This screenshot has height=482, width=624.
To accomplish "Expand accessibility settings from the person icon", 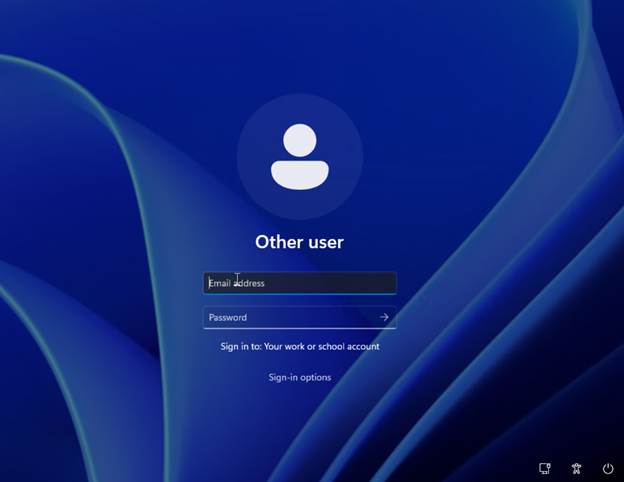I will tap(576, 468).
